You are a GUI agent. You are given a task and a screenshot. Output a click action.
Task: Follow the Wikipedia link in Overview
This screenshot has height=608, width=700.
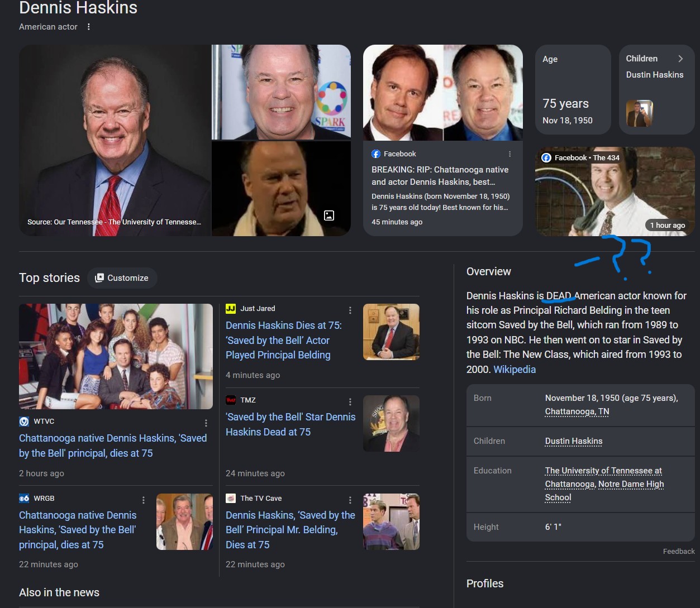pos(515,370)
